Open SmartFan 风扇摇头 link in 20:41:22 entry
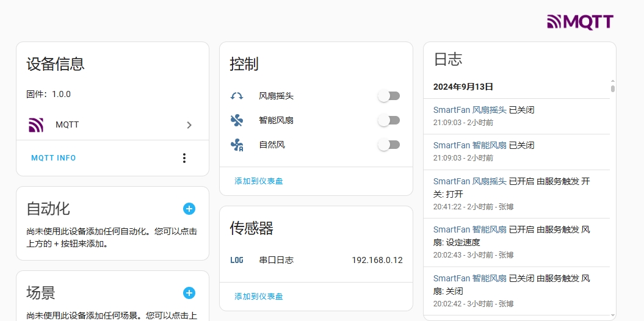 (x=470, y=181)
